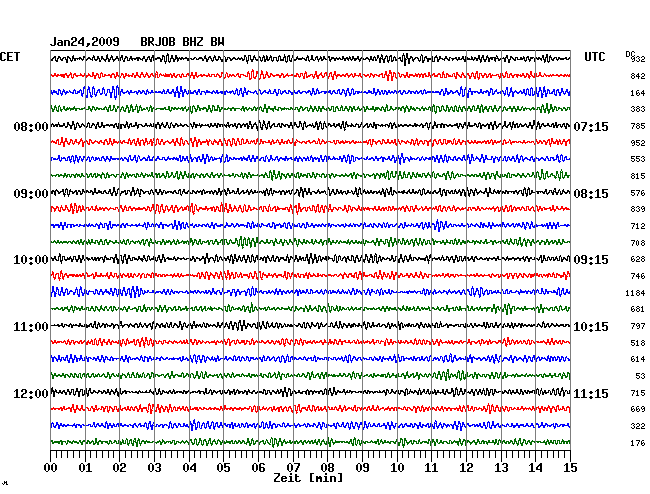The image size is (650, 494).
Task: Click the 'Zeit [min]' axis title
Action: [308, 478]
